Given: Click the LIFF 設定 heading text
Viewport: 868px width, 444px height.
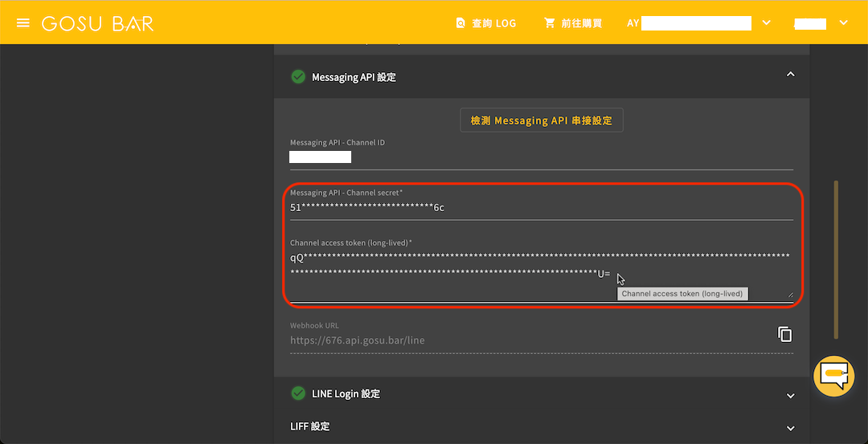Looking at the screenshot, I should tap(310, 426).
